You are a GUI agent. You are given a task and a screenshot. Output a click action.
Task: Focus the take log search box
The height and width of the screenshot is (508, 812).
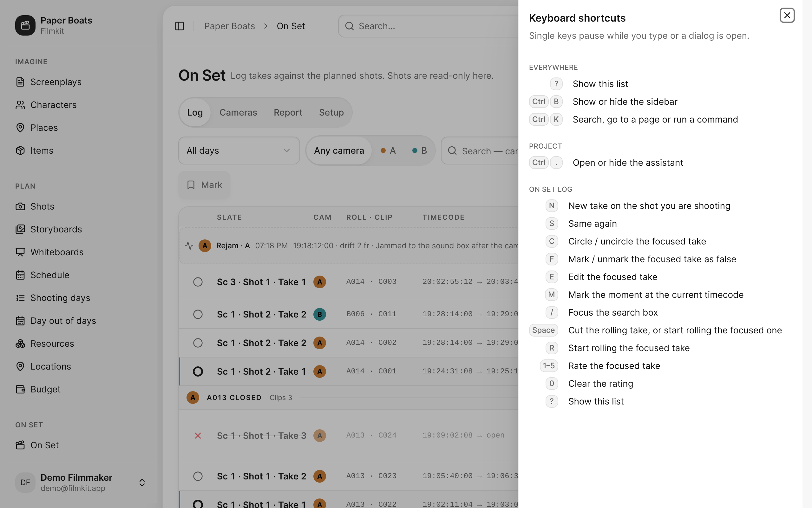[x=480, y=150]
